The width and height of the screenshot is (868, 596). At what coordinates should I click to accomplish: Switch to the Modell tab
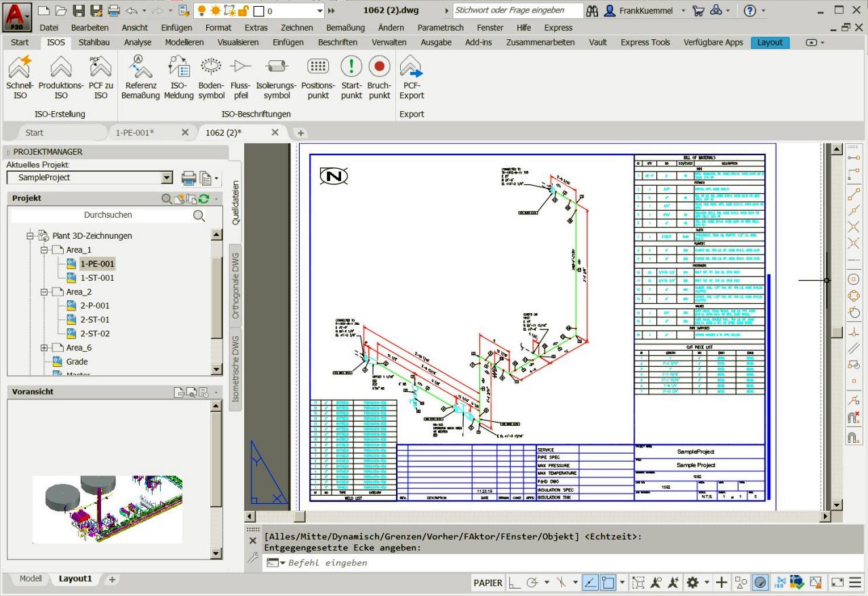[x=31, y=578]
